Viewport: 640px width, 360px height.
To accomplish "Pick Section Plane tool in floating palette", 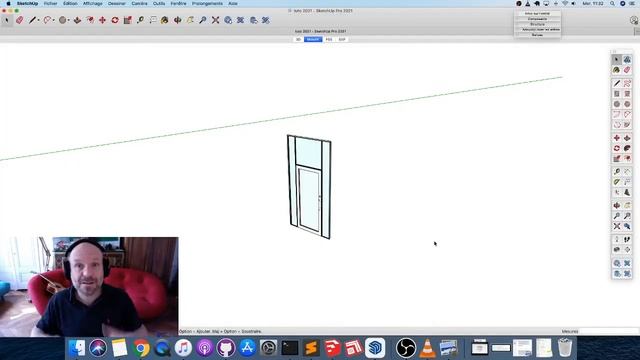I will click(x=627, y=250).
